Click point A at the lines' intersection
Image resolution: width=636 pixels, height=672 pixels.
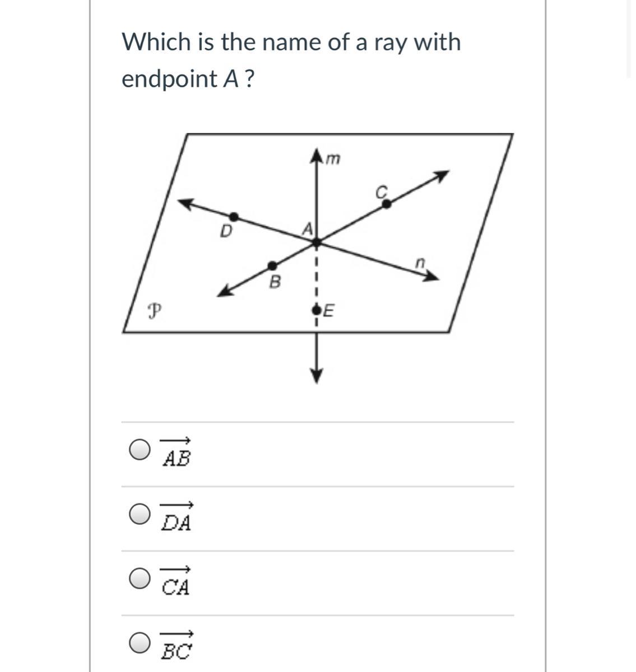[317, 243]
